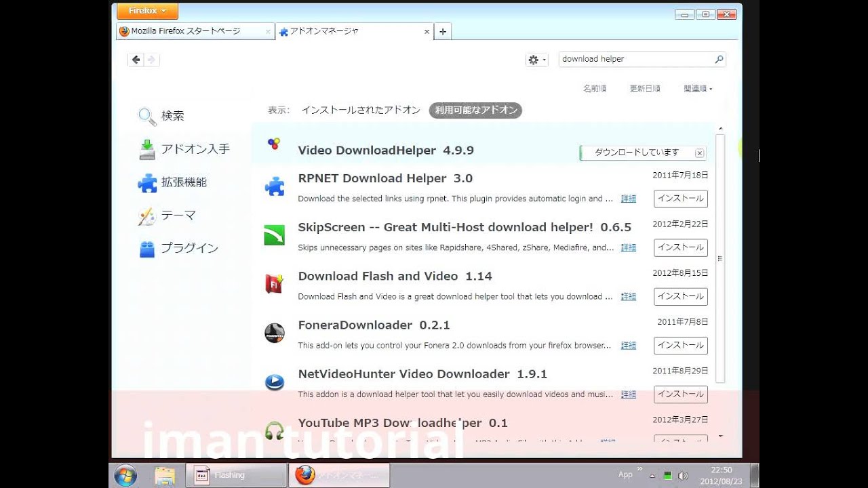This screenshot has width=868, height=488.
Task: Close the アドオンマネージャ tab
Action: 427,32
